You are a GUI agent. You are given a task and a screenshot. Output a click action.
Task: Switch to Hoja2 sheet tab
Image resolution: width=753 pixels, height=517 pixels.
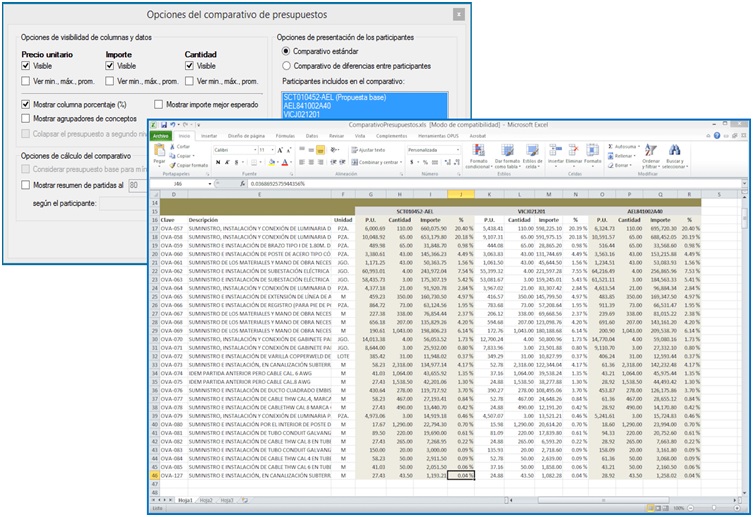tap(207, 499)
